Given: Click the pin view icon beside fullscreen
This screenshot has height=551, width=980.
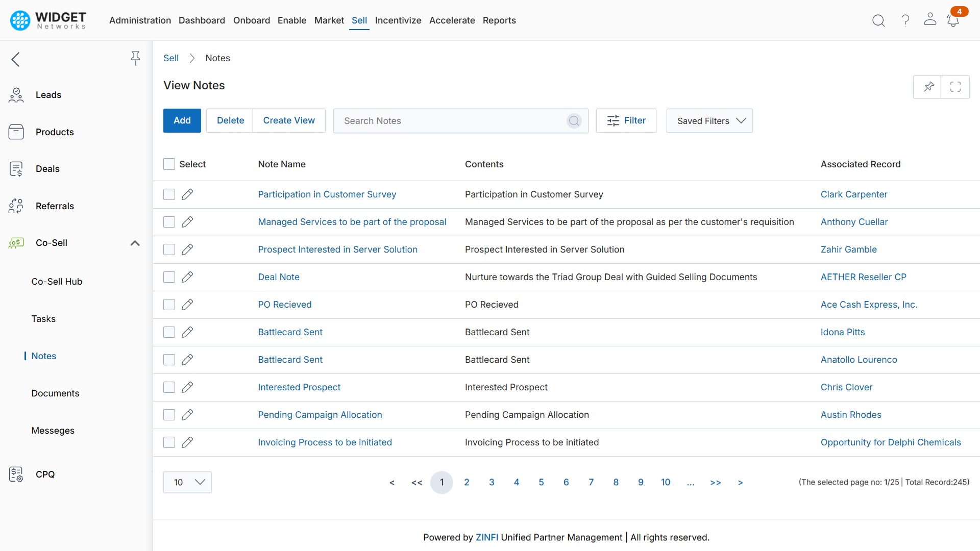Looking at the screenshot, I should pyautogui.click(x=928, y=87).
